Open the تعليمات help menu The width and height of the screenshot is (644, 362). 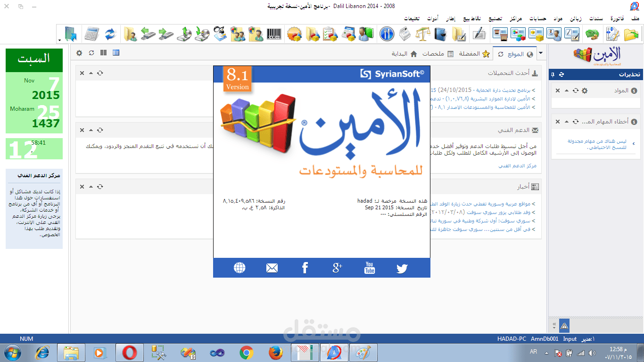[x=412, y=19]
